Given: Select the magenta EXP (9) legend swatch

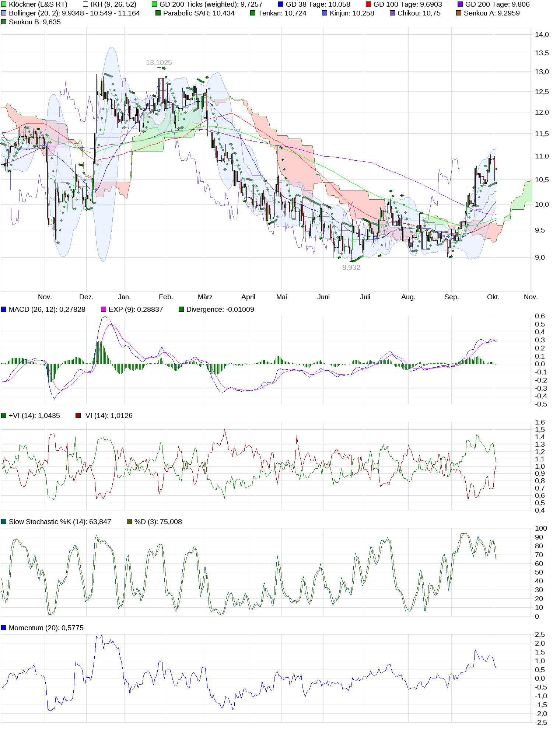Looking at the screenshot, I should pyautogui.click(x=104, y=310).
